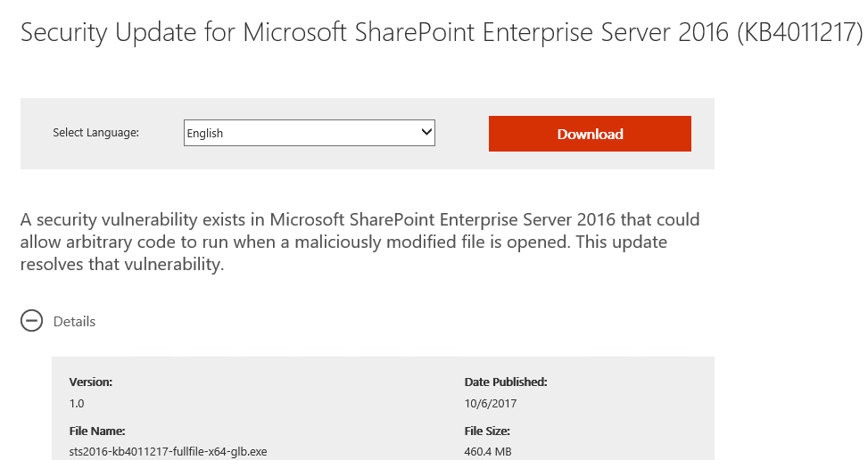This screenshot has width=868, height=460.
Task: Select the 10/6/2017 published date
Action: pyautogui.click(x=491, y=404)
